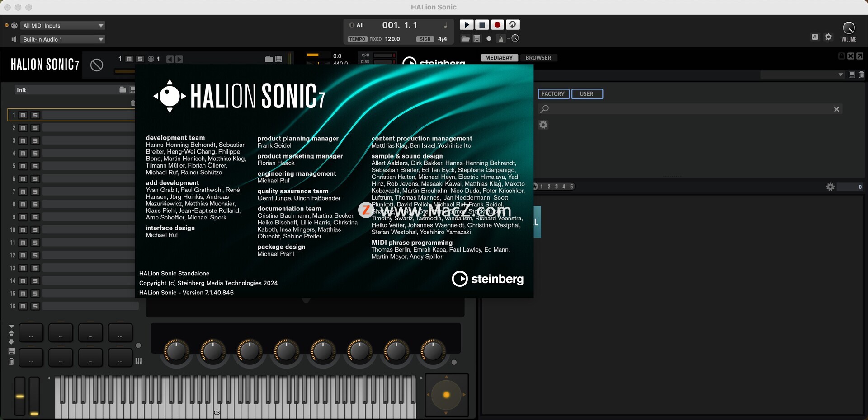Mute slot 16 in the slot rack
868x420 pixels.
click(x=23, y=307)
